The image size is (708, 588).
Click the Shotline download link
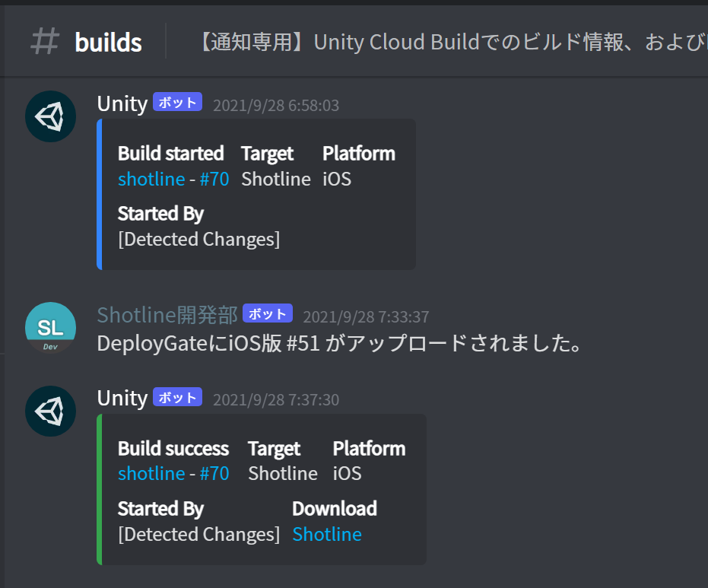coord(327,534)
